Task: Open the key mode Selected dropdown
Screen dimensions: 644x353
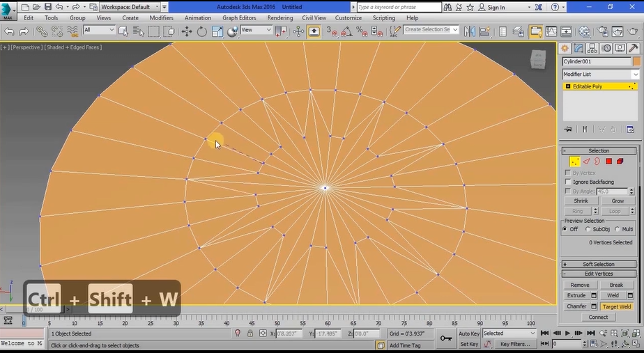Action: [509, 334]
